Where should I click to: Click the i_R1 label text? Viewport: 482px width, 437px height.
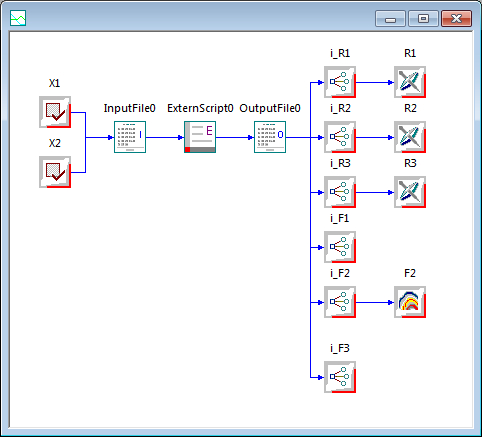[x=340, y=53]
